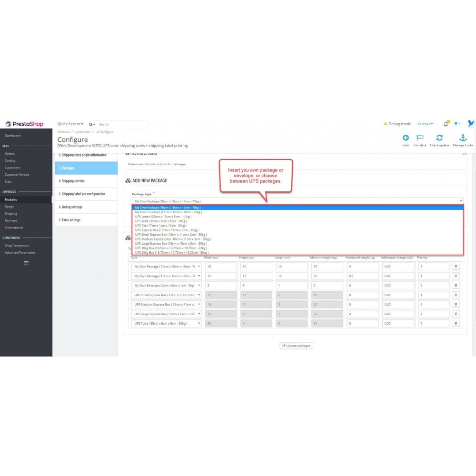Click the Update packages button

[296, 346]
